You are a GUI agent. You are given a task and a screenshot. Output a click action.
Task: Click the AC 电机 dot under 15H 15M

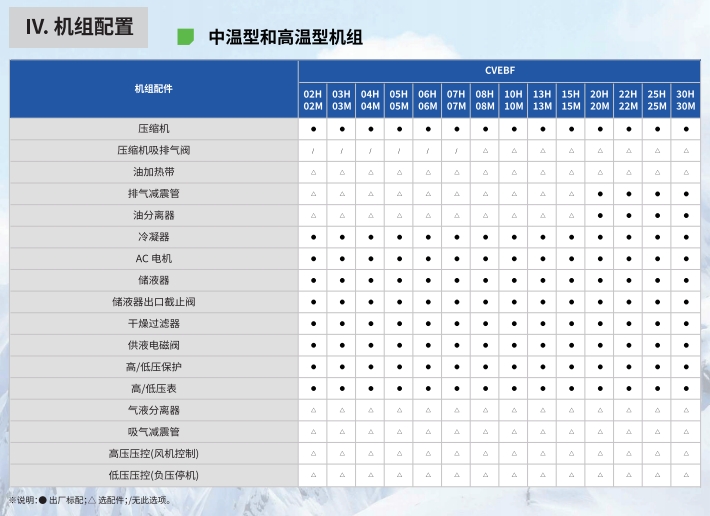(571, 259)
